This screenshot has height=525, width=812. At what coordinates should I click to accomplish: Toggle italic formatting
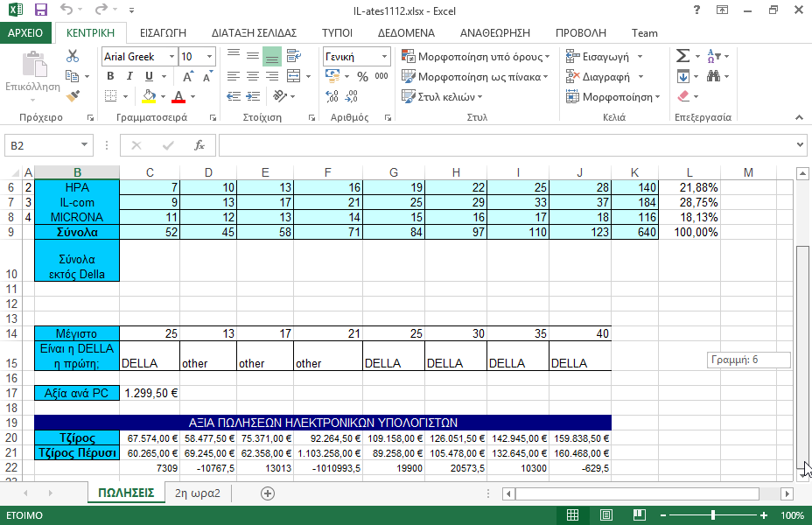[129, 76]
